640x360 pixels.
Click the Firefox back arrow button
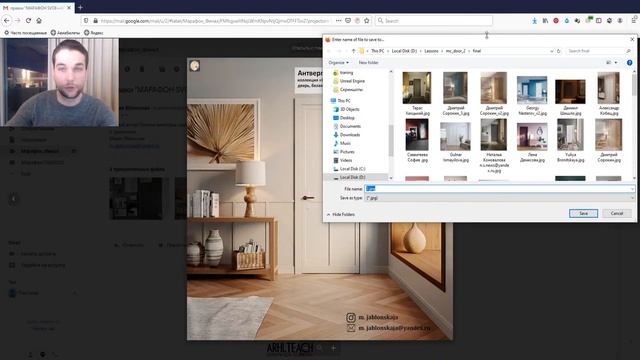coord(7,20)
